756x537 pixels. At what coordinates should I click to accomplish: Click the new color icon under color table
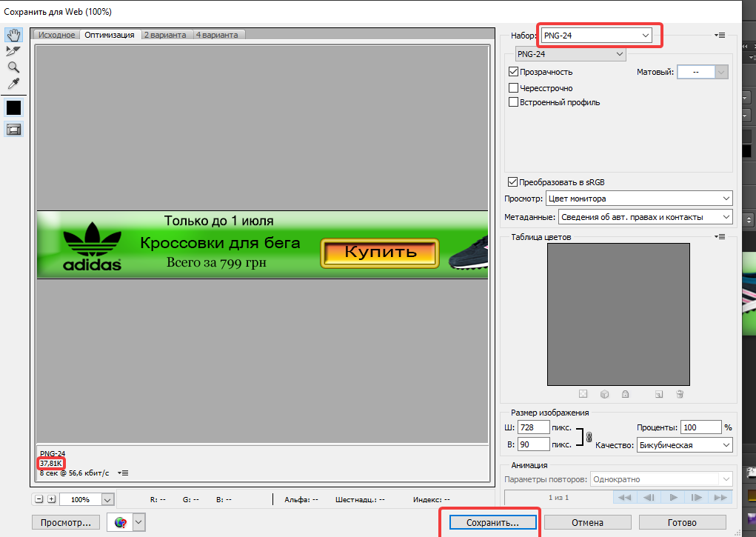659,394
